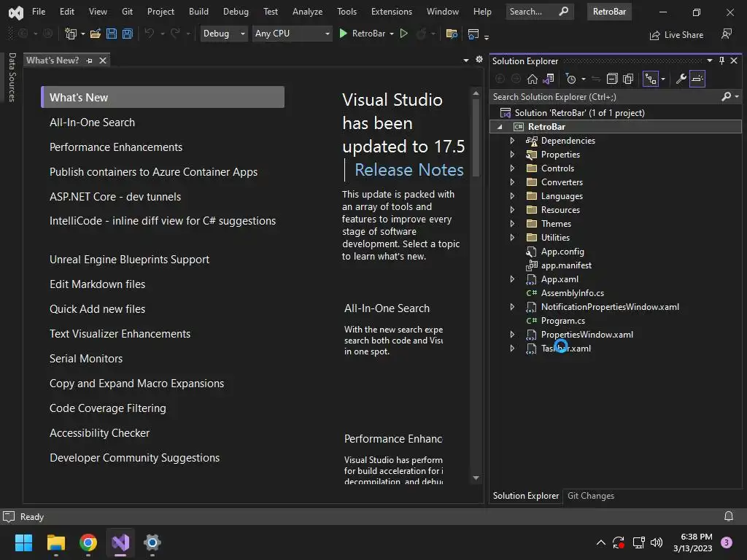Click the Save toolbar icon

[x=112, y=34]
